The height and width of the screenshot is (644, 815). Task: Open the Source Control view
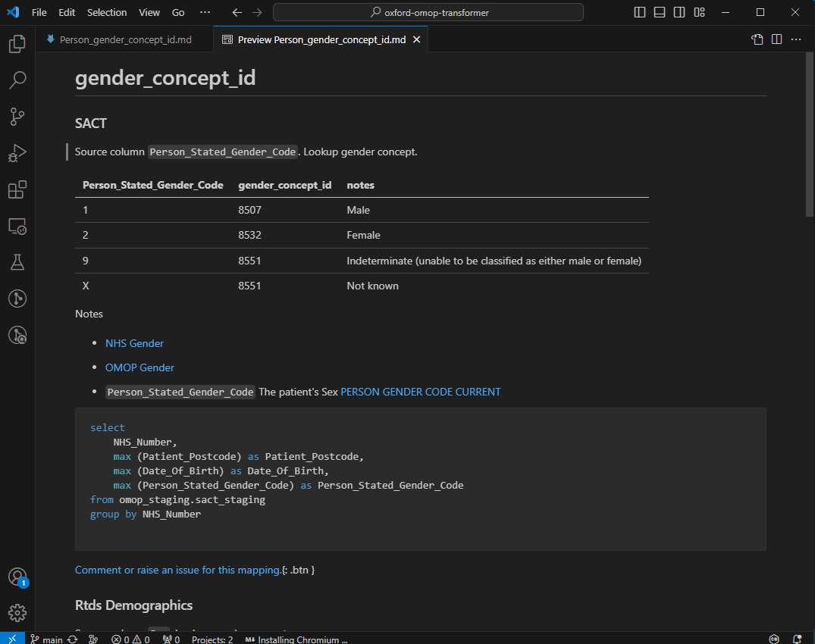click(17, 117)
